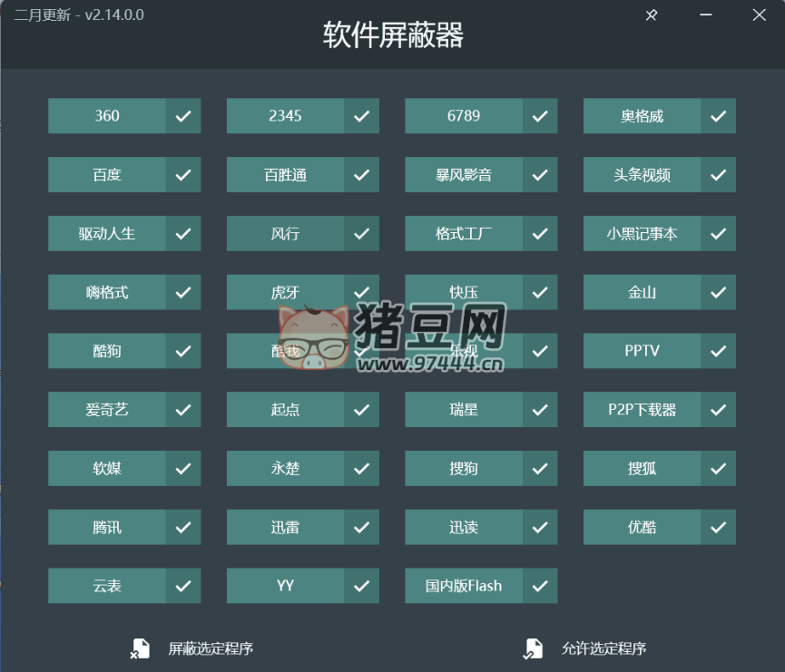This screenshot has height=672, width=785.
Task: Select the 金山 program entry
Action: click(x=642, y=292)
